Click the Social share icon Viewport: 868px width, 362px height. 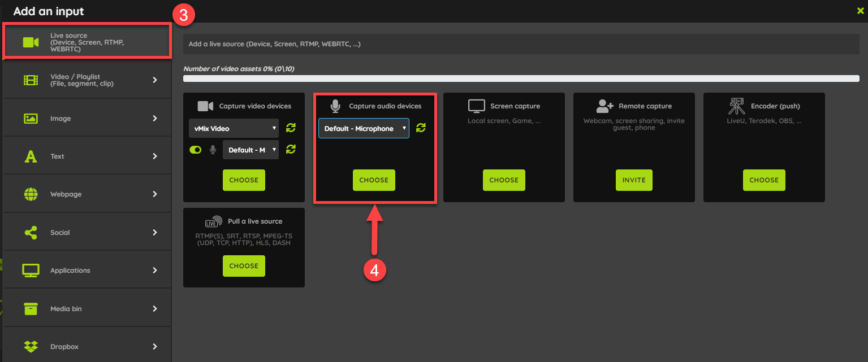31,232
